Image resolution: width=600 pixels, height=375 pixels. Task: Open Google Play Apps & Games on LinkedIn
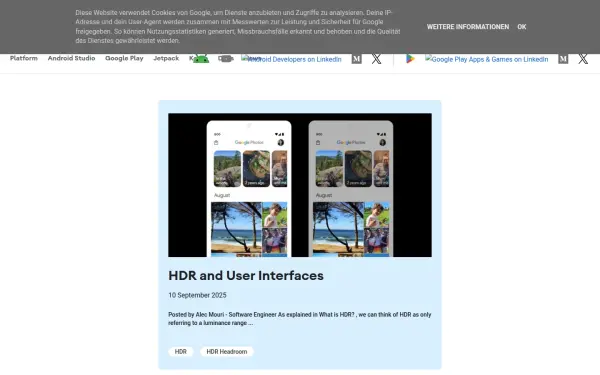pyautogui.click(x=487, y=59)
